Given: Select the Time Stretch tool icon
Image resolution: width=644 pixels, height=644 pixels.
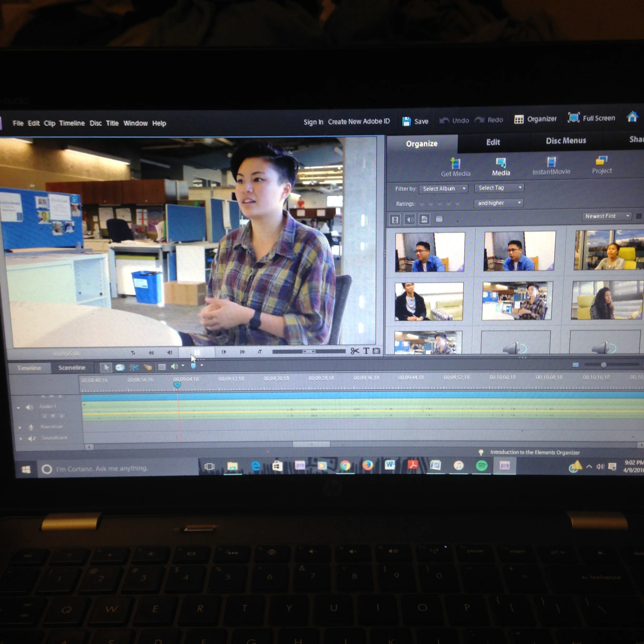Looking at the screenshot, I should coord(120,367).
